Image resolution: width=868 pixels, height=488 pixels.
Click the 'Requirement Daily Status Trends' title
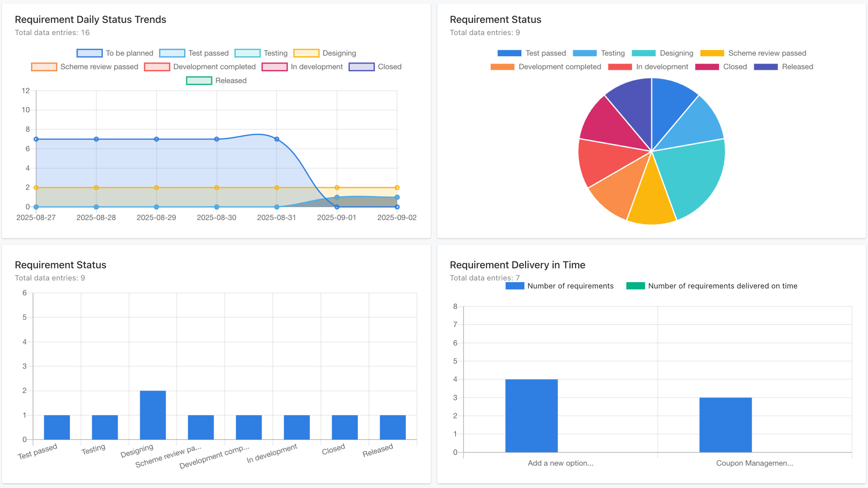point(90,20)
